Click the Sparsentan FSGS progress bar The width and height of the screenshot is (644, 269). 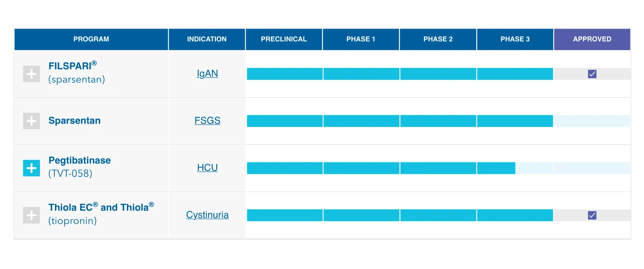click(x=399, y=121)
